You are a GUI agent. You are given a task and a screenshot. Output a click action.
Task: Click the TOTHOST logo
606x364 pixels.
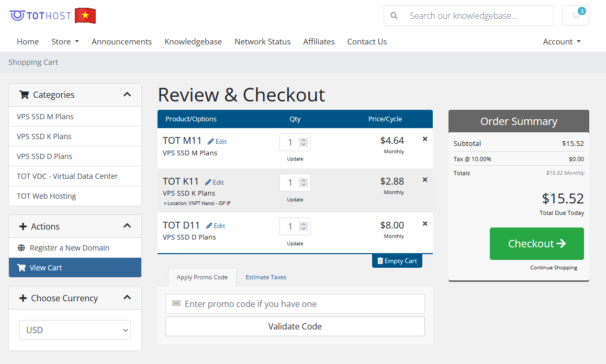coord(40,16)
